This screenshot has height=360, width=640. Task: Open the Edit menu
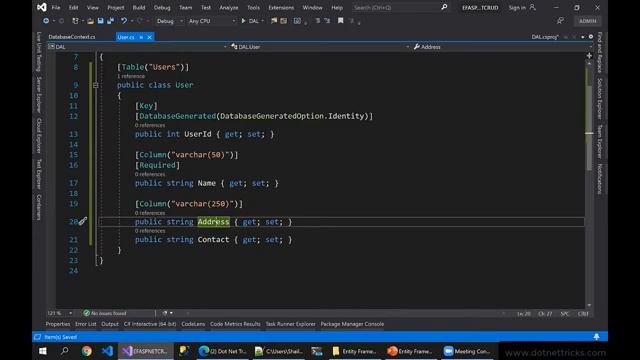pyautogui.click(x=73, y=7)
